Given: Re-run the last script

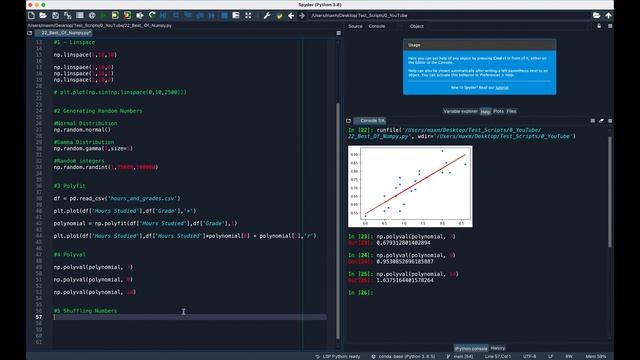Looking at the screenshot, I should [152, 16].
